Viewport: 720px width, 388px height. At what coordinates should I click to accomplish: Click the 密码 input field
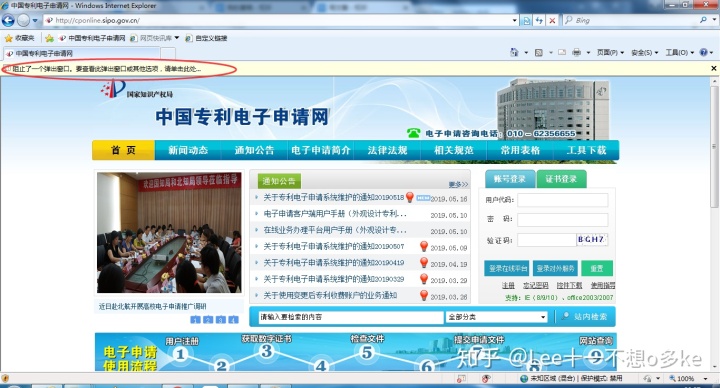pyautogui.click(x=562, y=220)
